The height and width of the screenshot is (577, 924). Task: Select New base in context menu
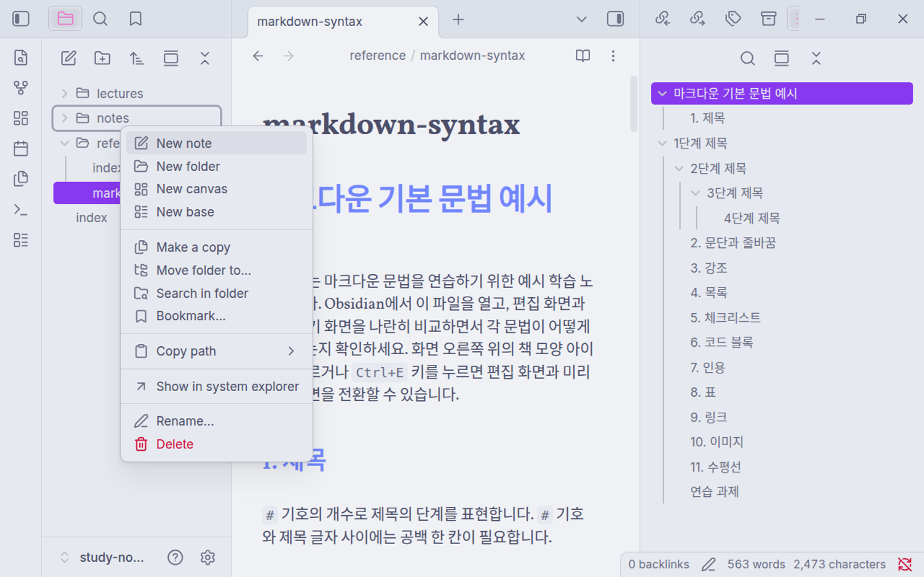click(x=217, y=211)
